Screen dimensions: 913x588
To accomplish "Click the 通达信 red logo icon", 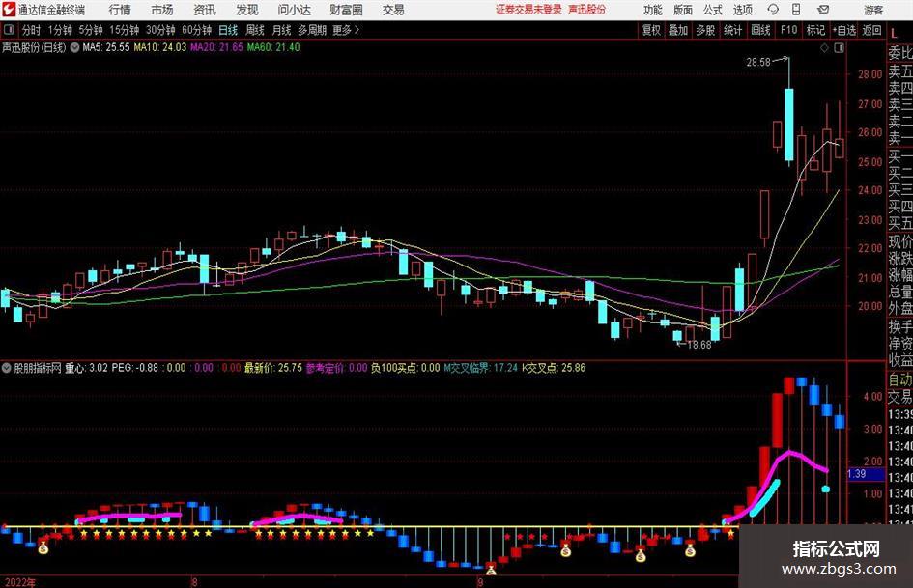I will pyautogui.click(x=9, y=10).
